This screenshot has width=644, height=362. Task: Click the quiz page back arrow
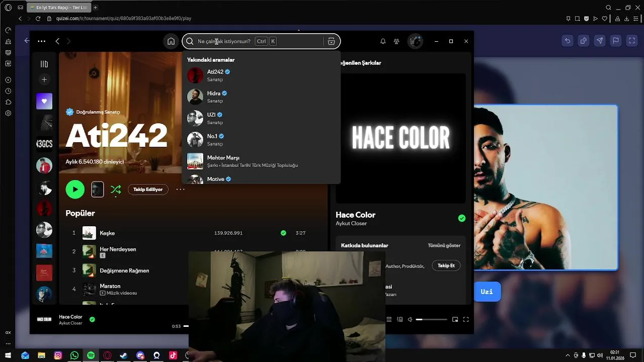pyautogui.click(x=26, y=41)
